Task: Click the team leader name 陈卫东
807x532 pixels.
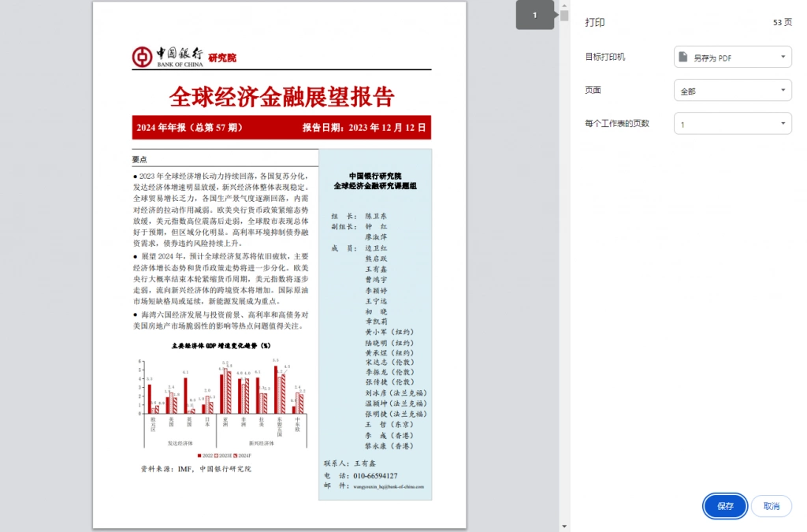Action: tap(376, 216)
